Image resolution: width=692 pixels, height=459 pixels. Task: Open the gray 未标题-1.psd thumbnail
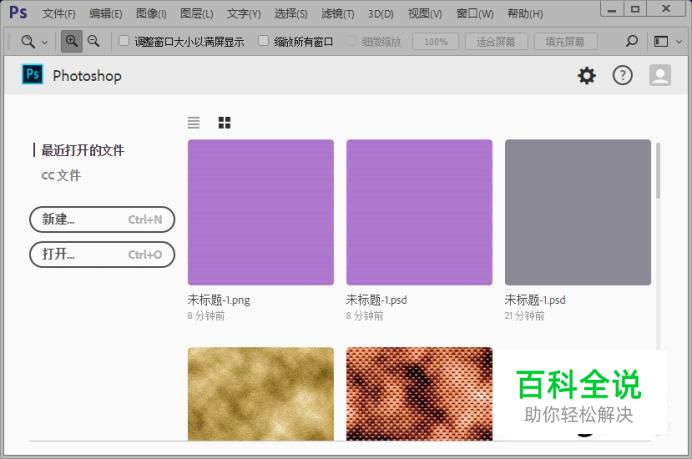(578, 212)
